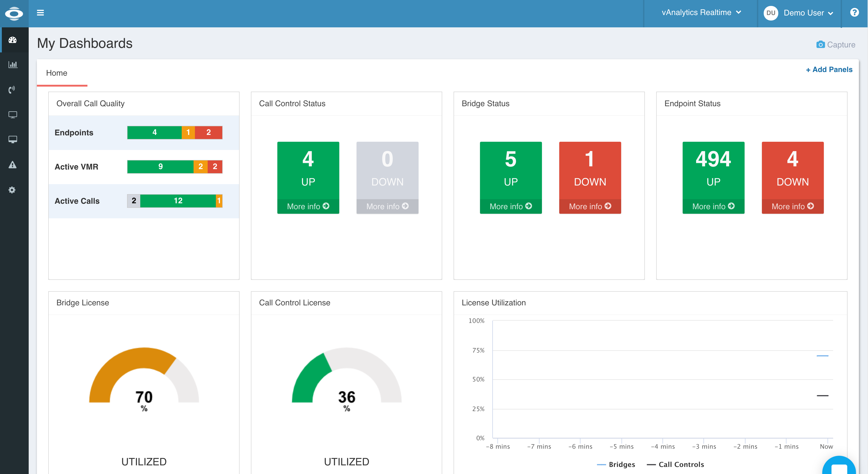Switch to the Home dashboard tab

(x=56, y=73)
